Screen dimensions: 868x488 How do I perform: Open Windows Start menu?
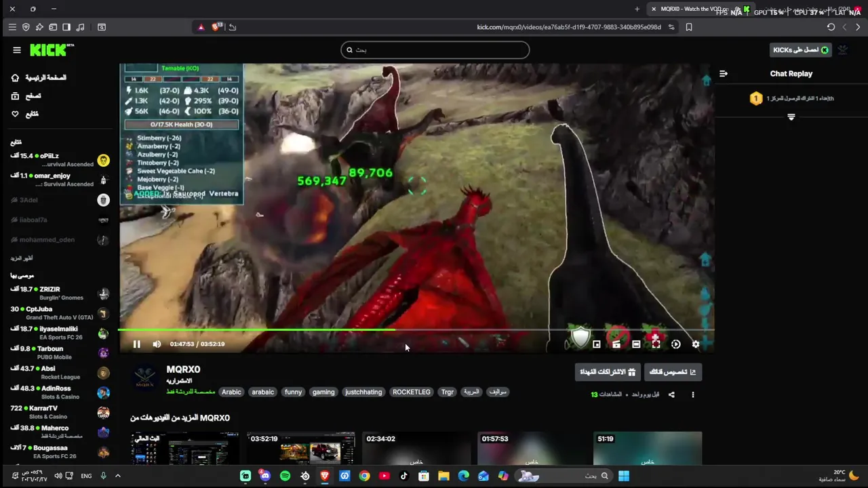pyautogui.click(x=624, y=476)
